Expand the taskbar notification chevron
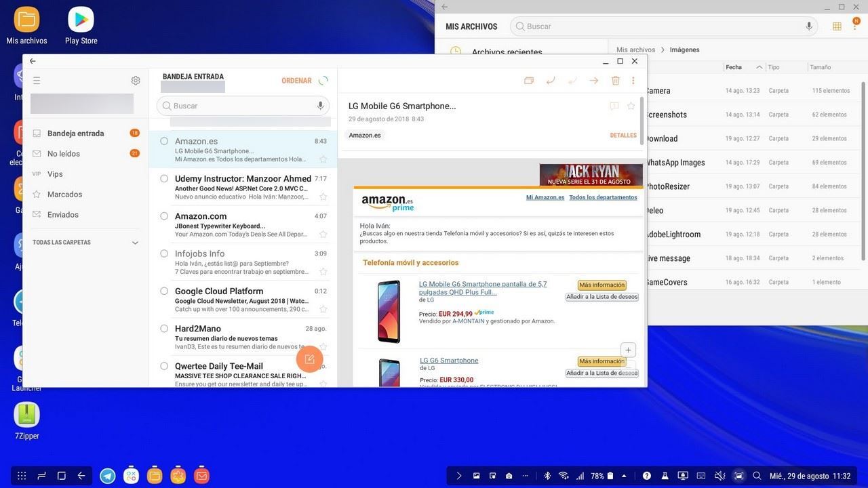The height and width of the screenshot is (488, 868). click(x=459, y=476)
